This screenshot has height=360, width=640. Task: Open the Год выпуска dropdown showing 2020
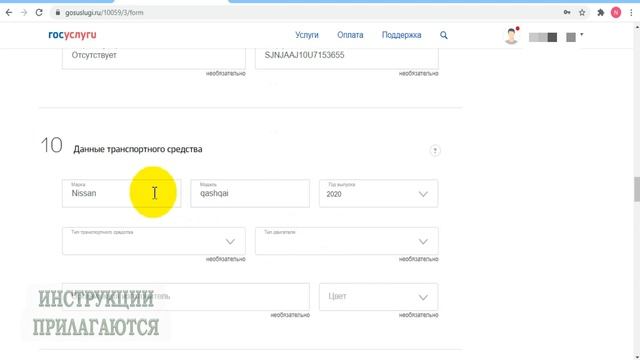point(378,193)
